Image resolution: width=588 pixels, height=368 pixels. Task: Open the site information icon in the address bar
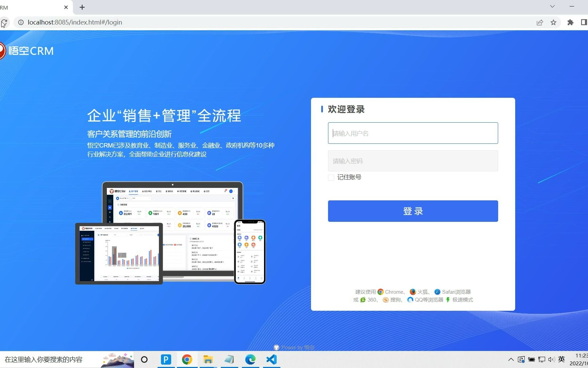click(21, 22)
